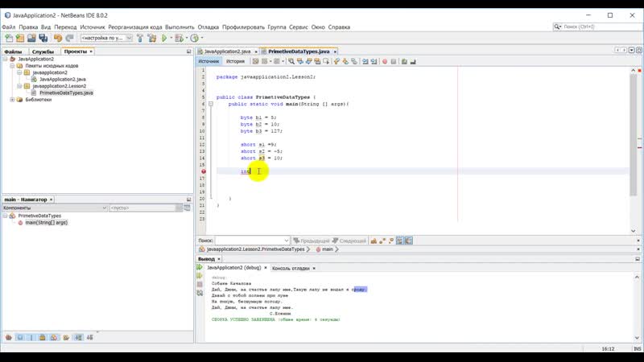Click the Undo toolbar icon
Viewport: 644px width, 362px height.
tap(58, 38)
